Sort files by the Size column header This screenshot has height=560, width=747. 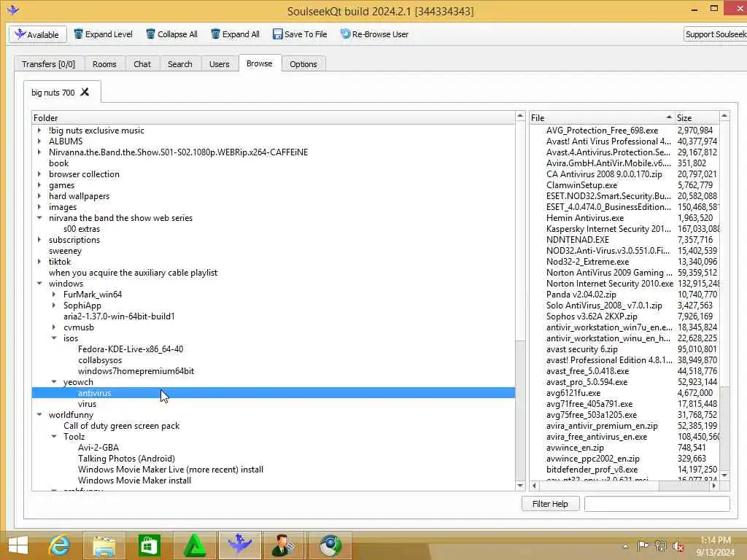pyautogui.click(x=697, y=117)
